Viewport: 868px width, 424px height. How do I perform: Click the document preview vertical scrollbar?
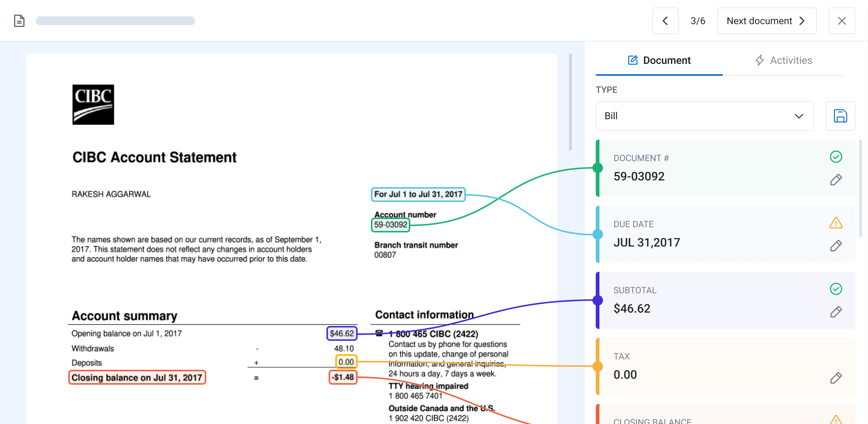click(570, 102)
